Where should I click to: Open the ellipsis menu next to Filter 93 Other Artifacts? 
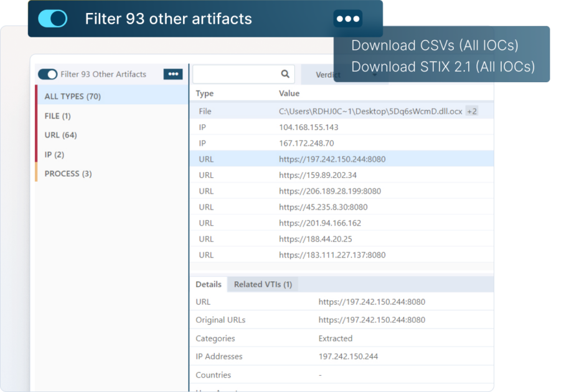click(172, 73)
